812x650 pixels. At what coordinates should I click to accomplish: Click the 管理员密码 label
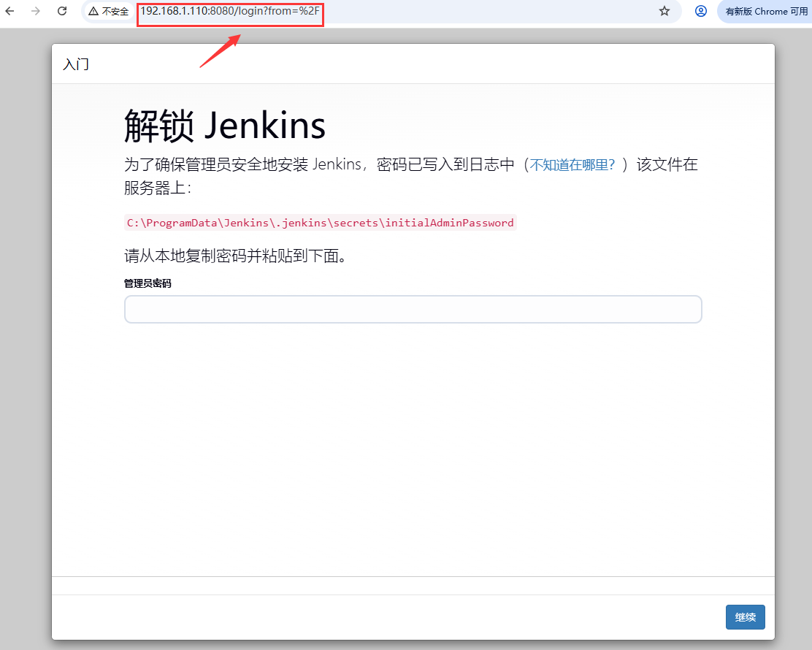coord(148,283)
